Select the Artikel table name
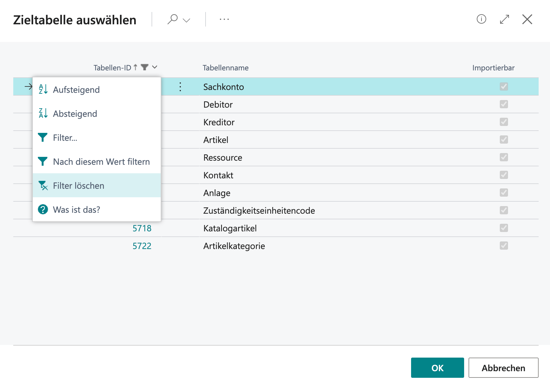Screen dimensions: 550x392 click(216, 140)
